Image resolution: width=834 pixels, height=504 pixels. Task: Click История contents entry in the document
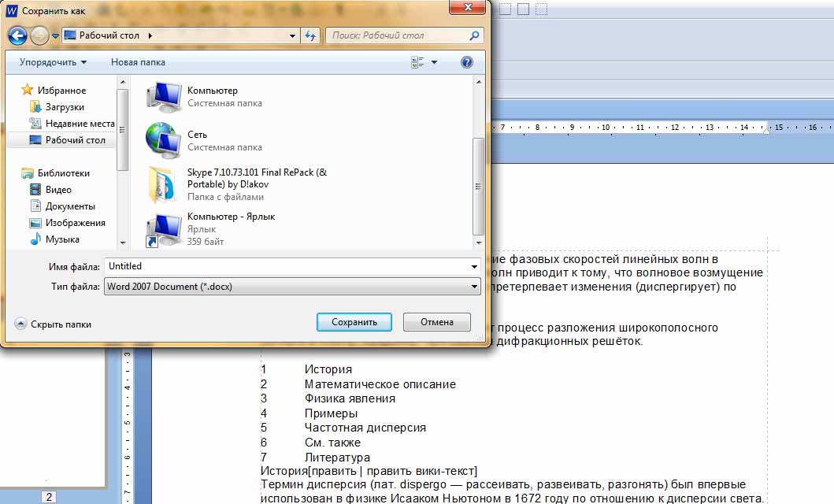(328, 369)
